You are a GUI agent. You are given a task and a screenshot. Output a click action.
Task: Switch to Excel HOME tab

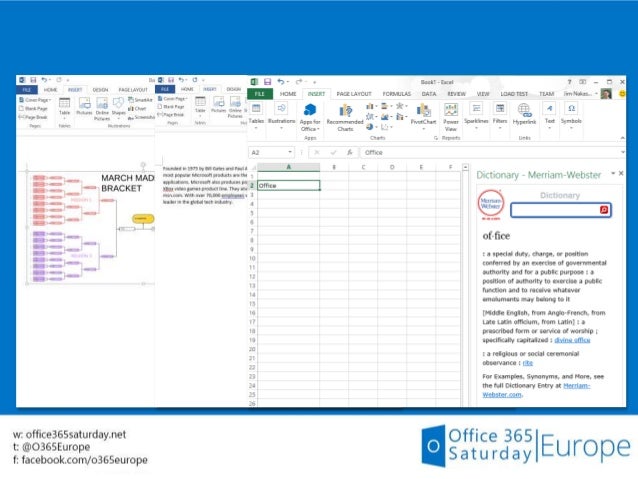click(288, 94)
